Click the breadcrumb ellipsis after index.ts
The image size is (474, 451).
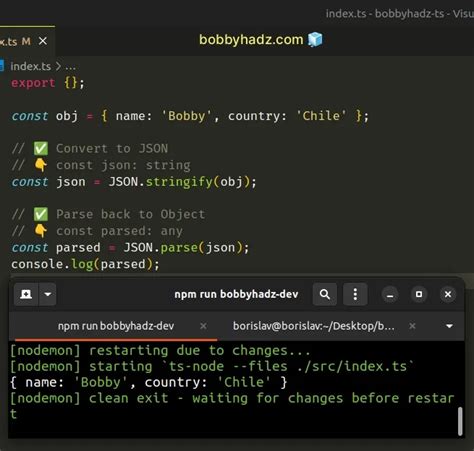point(70,67)
